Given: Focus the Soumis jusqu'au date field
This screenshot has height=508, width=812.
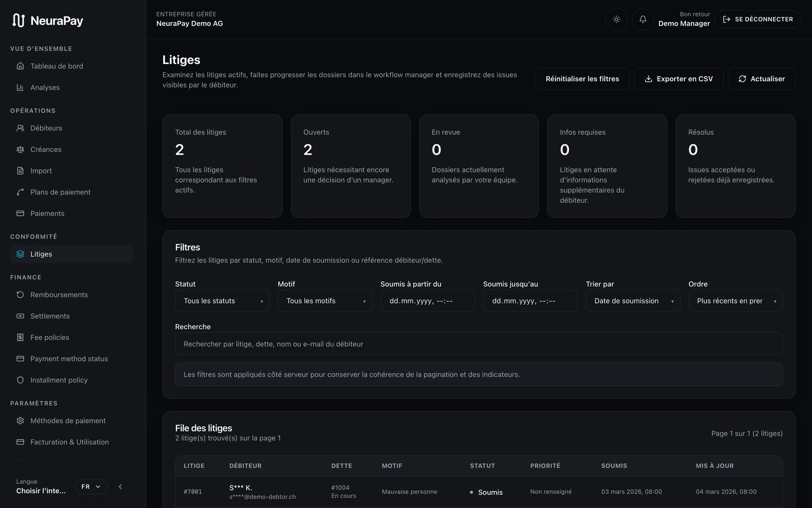Looking at the screenshot, I should click(530, 301).
